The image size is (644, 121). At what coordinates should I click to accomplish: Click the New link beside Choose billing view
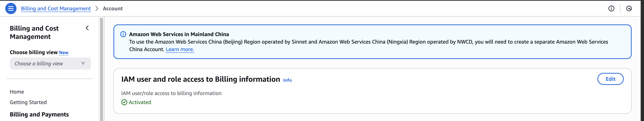tap(64, 52)
